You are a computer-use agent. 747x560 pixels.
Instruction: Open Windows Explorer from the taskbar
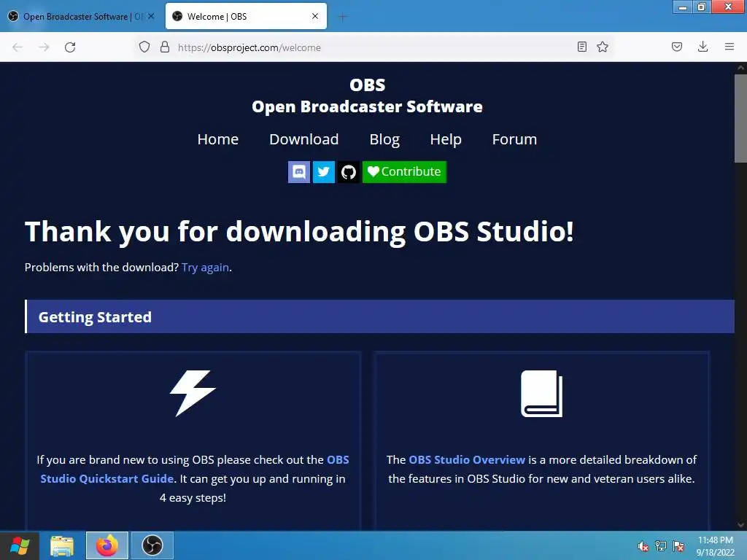[x=63, y=545]
